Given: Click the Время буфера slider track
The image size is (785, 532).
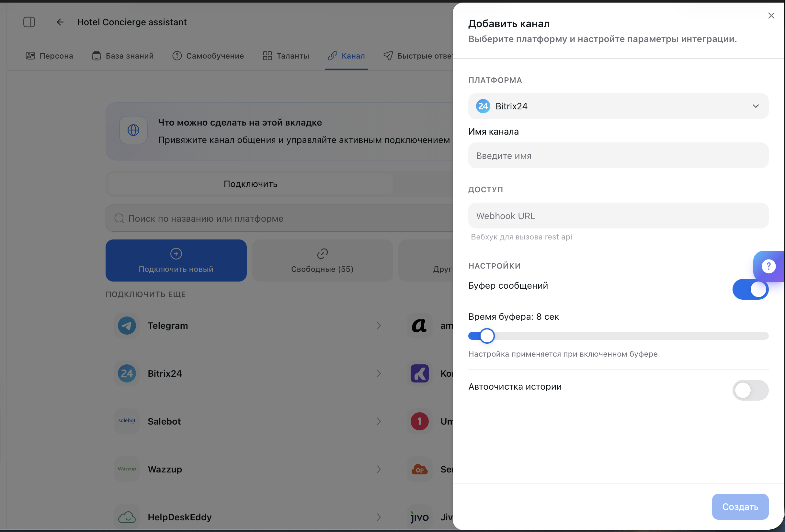Looking at the screenshot, I should click(x=618, y=336).
